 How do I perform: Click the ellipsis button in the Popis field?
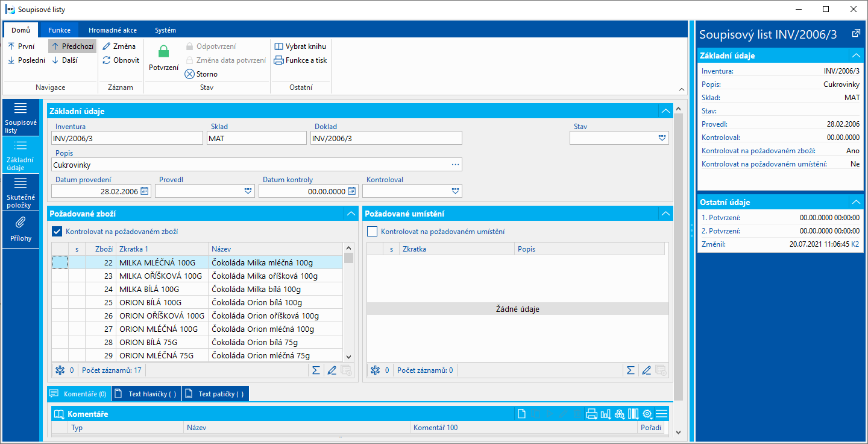point(455,165)
